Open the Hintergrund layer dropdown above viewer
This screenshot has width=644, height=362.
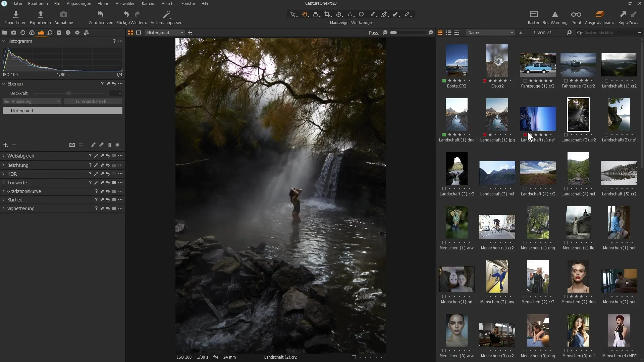click(x=165, y=33)
